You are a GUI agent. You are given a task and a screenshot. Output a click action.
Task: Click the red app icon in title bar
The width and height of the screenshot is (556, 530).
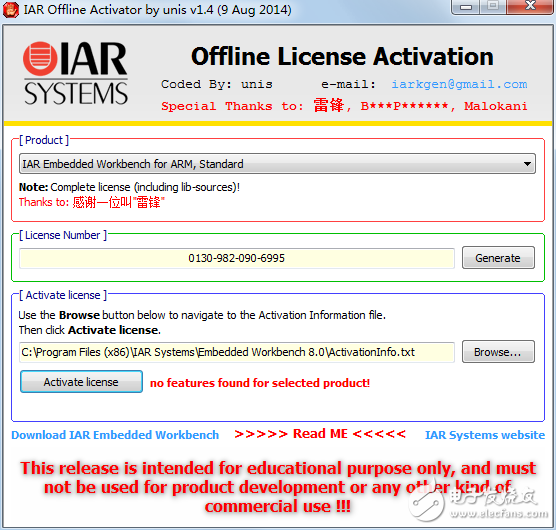(11, 10)
